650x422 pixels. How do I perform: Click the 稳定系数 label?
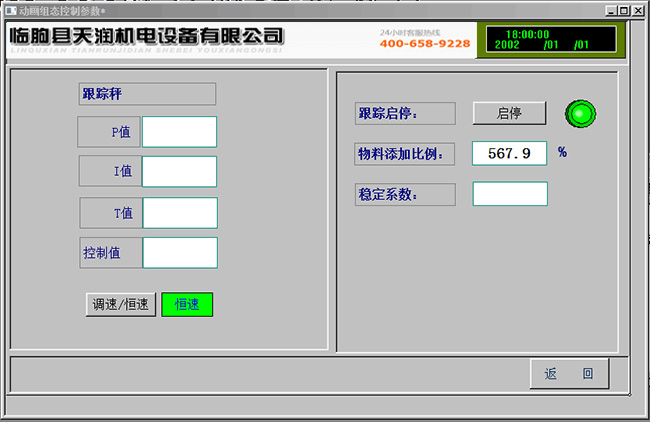(x=405, y=194)
